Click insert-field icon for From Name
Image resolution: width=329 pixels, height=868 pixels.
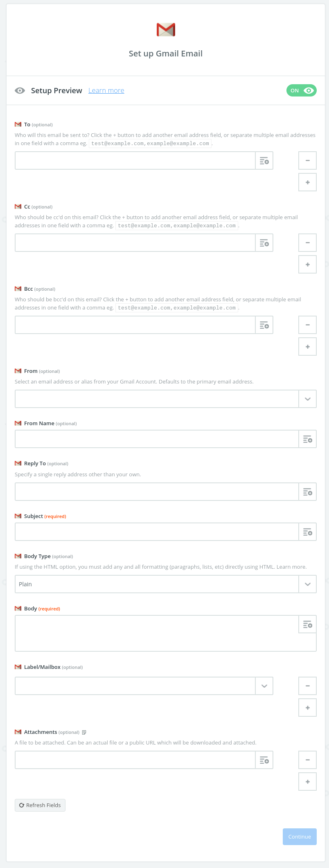pos(308,439)
